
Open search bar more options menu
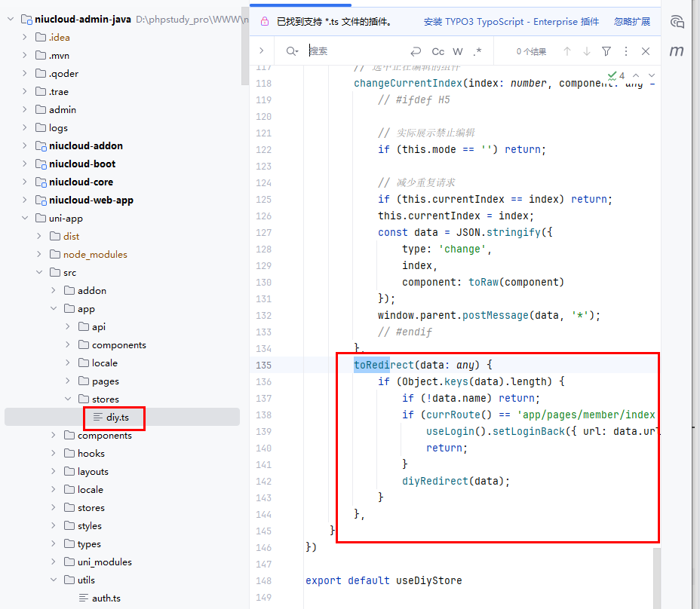tap(626, 51)
